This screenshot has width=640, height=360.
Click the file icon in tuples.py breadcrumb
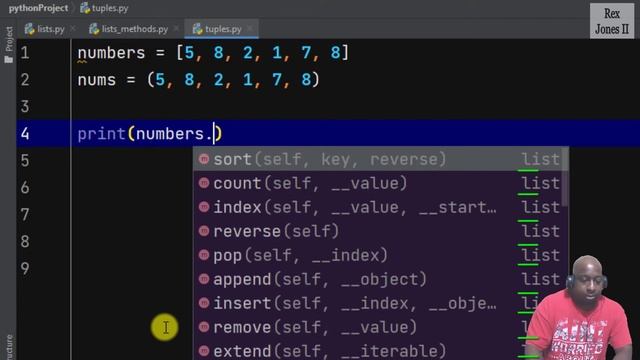[x=85, y=8]
